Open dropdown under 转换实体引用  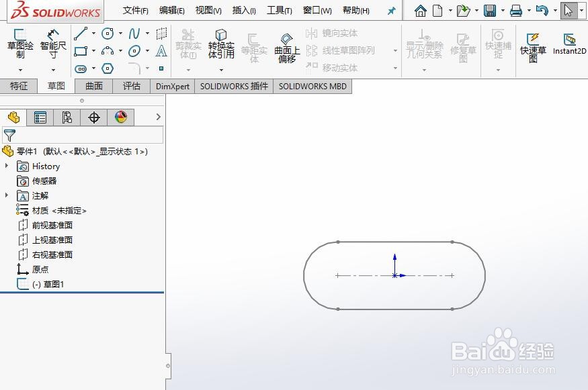tap(221, 70)
